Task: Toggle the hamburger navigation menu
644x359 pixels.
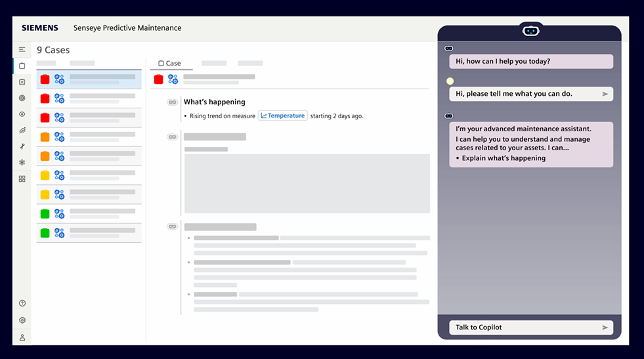Action: 22,50
